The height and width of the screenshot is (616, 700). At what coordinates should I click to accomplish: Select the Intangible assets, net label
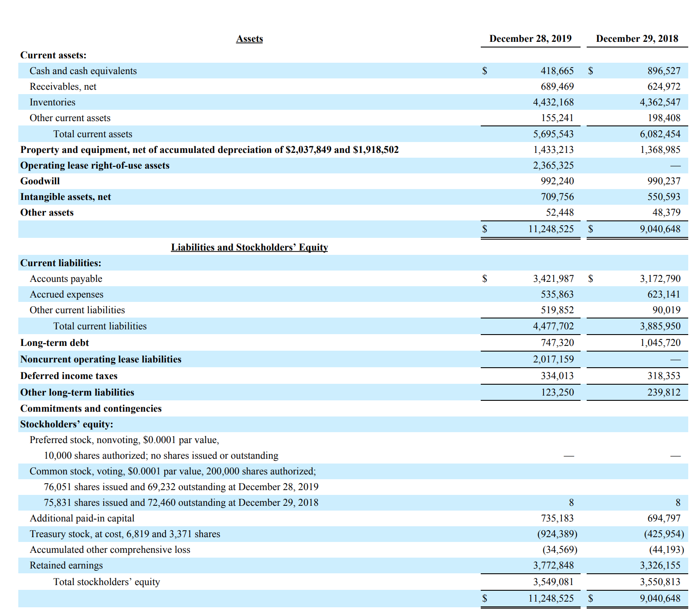(x=65, y=197)
